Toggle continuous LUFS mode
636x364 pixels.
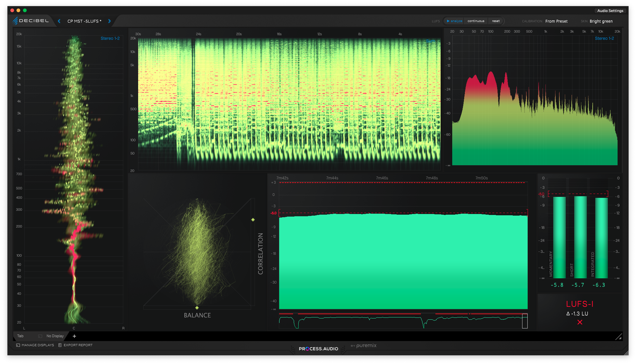pyautogui.click(x=476, y=21)
